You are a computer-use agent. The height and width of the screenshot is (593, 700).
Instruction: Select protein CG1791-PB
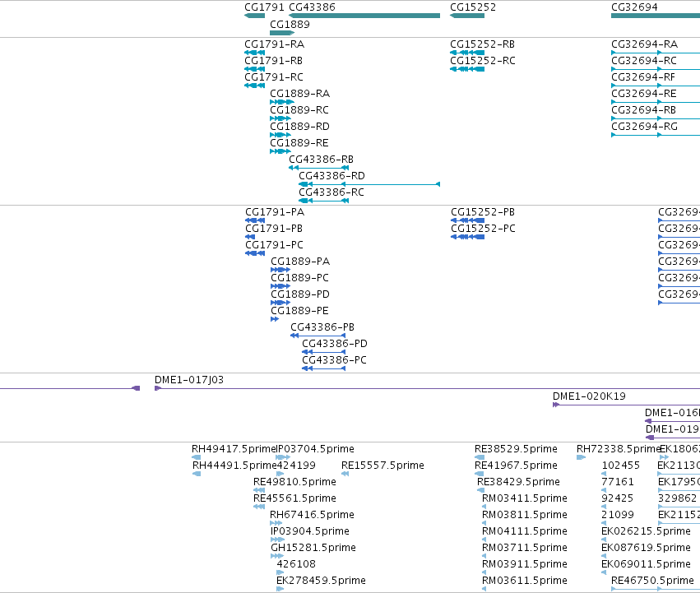click(x=274, y=229)
